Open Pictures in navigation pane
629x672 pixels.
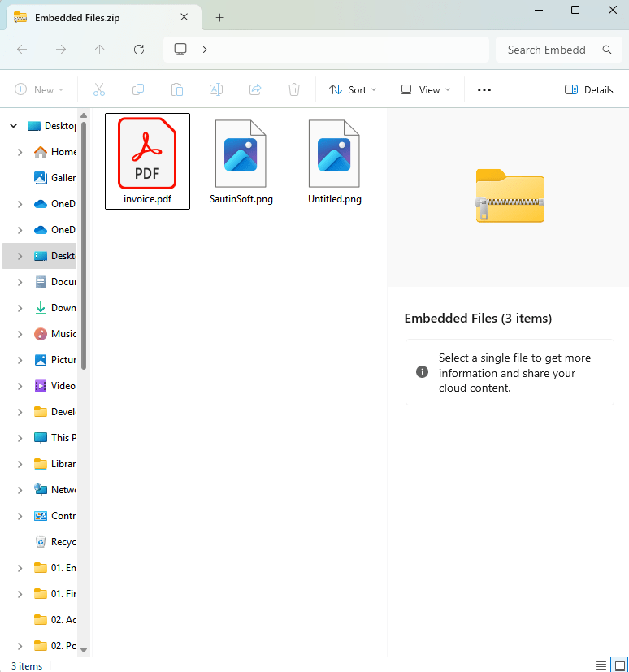[x=54, y=360]
